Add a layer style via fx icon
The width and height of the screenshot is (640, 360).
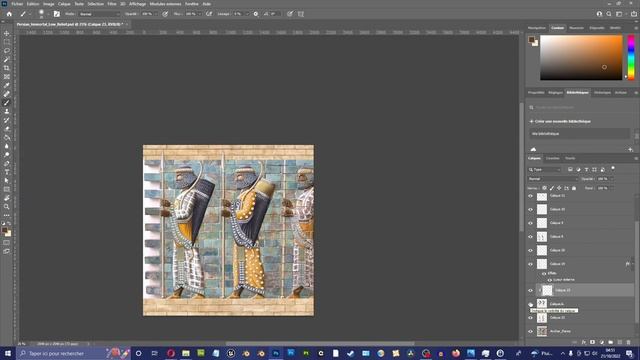click(x=584, y=342)
